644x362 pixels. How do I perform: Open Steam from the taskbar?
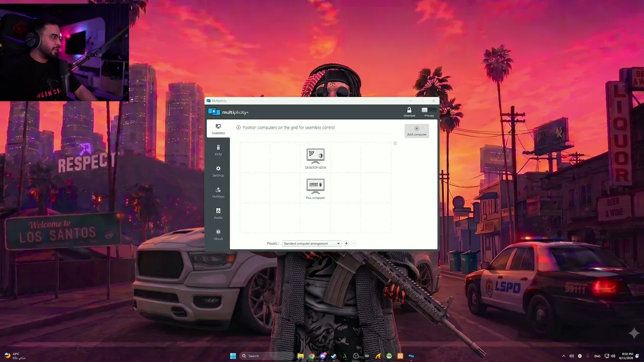coord(334,356)
